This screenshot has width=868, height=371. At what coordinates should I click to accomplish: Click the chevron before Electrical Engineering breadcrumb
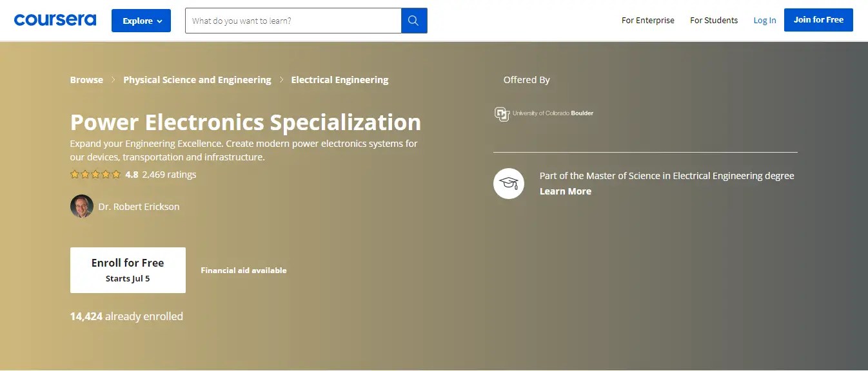pyautogui.click(x=281, y=80)
